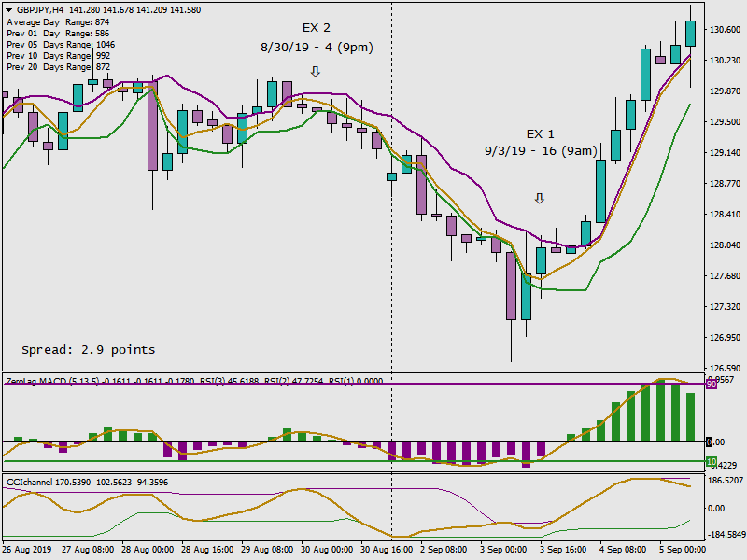Click the 'Prev 20 Days Range: 872' label

tap(59, 67)
